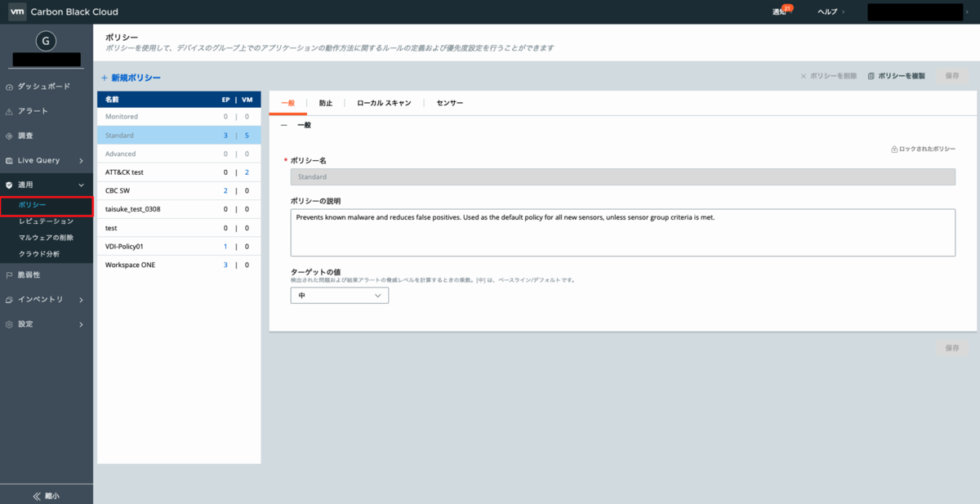Screen dimensions: 980x504
Task: Open the account name dropdown in header
Action: (x=919, y=12)
